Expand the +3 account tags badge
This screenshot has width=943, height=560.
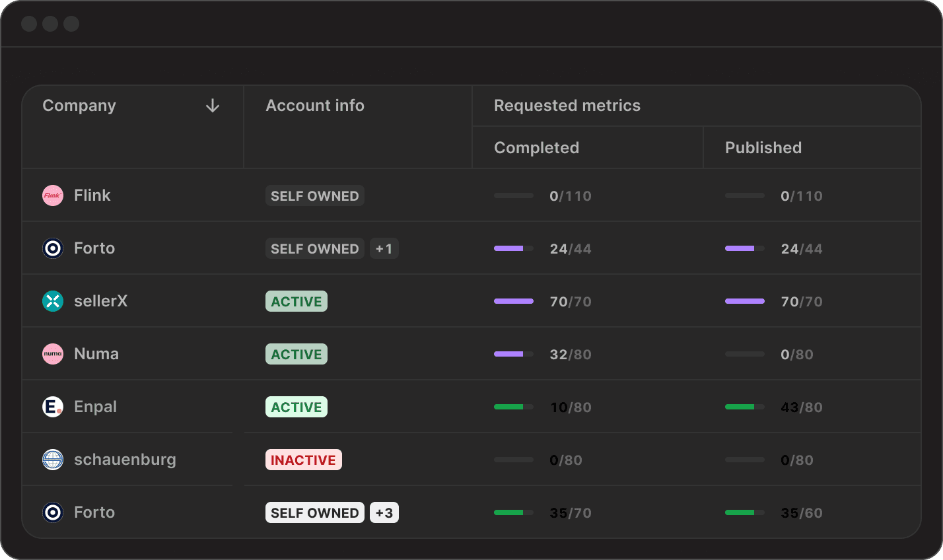point(384,512)
